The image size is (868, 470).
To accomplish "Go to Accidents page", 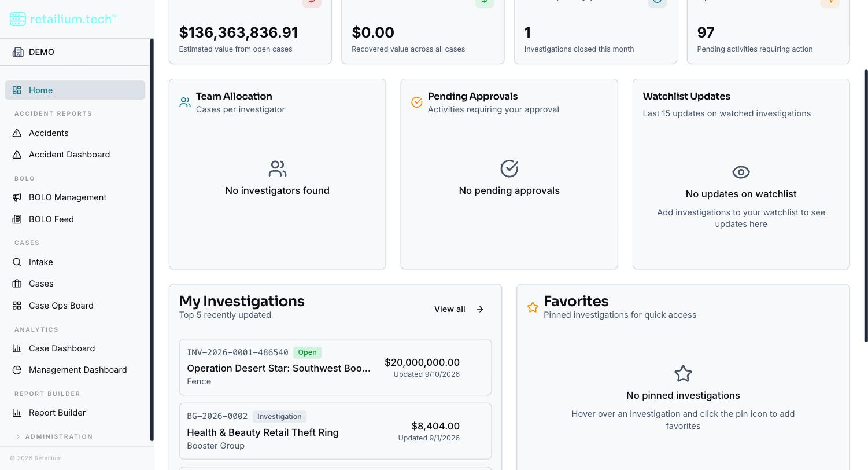I will coord(75,133).
